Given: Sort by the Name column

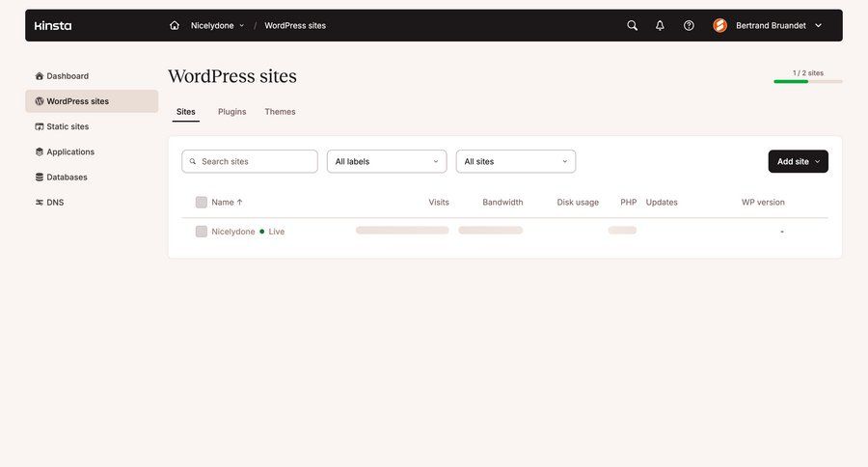Looking at the screenshot, I should pyautogui.click(x=227, y=203).
